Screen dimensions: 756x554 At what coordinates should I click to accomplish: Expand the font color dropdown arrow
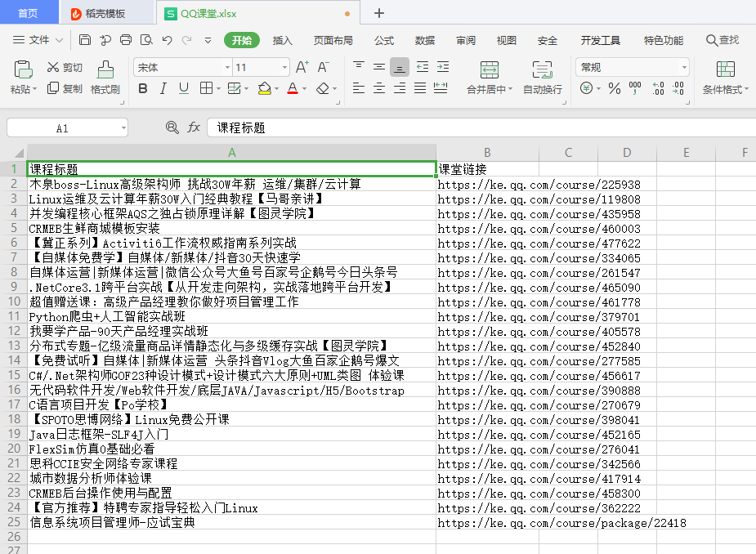(x=304, y=89)
